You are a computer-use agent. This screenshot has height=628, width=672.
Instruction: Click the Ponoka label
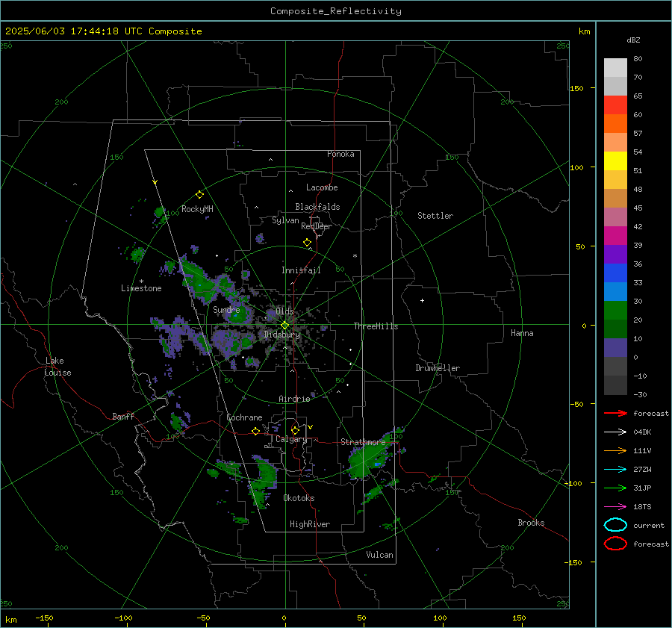click(340, 154)
